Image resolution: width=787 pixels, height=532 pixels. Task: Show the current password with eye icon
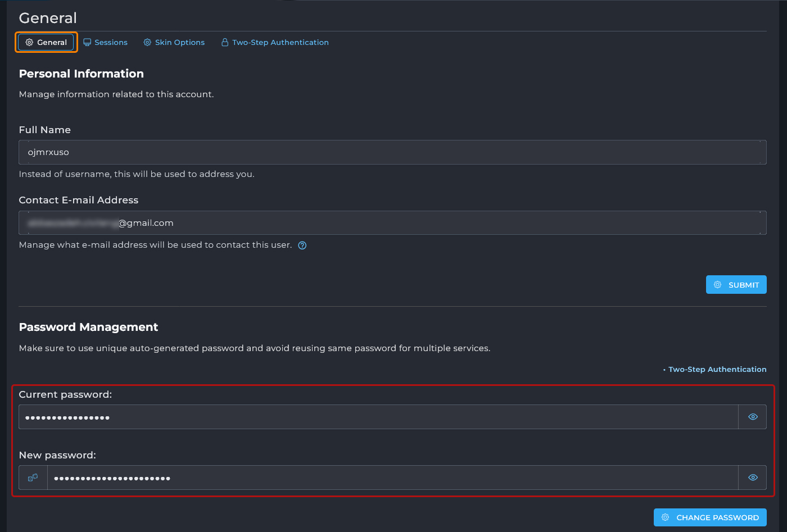pyautogui.click(x=753, y=417)
